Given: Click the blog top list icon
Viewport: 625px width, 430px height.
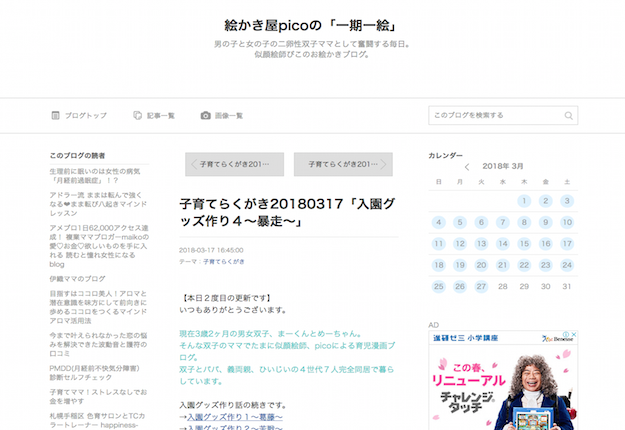Looking at the screenshot, I should coord(55,116).
